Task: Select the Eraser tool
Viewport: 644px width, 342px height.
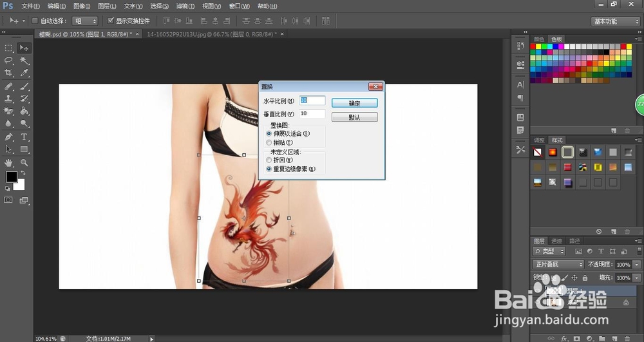Action: click(8, 111)
